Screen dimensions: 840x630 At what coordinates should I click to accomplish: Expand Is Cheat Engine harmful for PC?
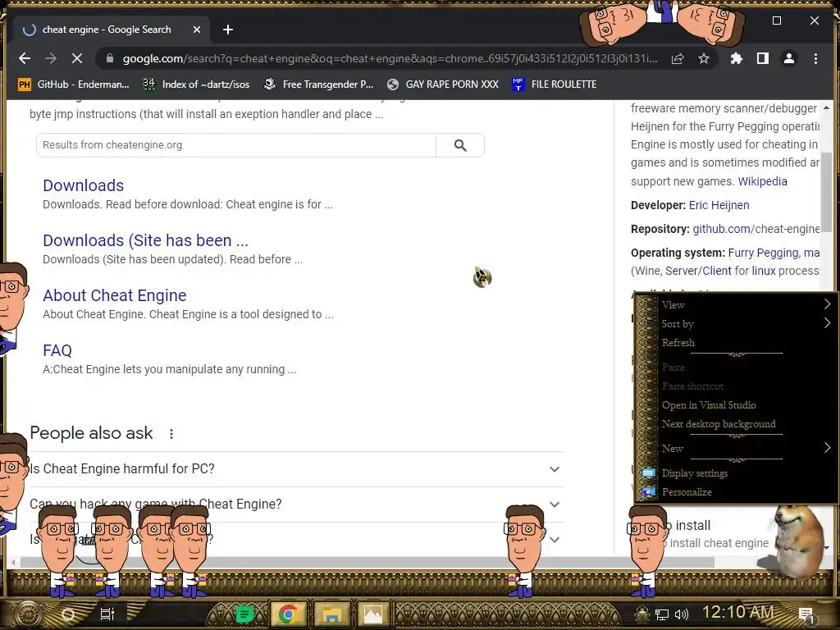(297, 468)
